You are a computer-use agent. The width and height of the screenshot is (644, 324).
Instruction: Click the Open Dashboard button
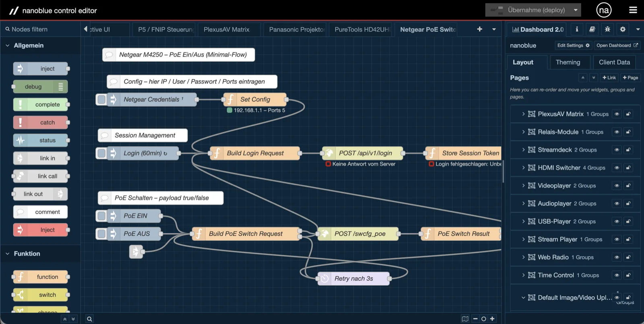click(617, 45)
